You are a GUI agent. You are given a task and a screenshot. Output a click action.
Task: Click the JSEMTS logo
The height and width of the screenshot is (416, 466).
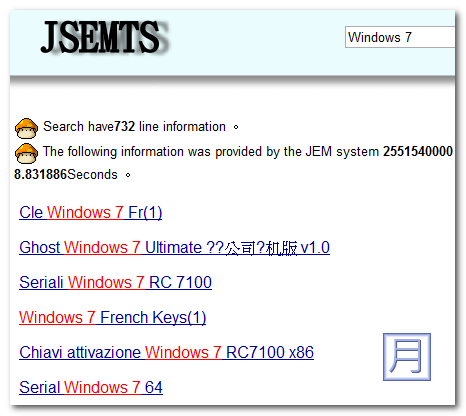coord(104,37)
